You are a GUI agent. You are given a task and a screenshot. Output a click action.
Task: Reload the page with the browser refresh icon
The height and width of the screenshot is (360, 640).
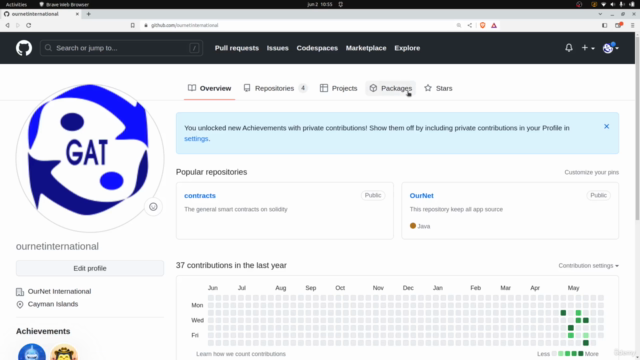(x=29, y=25)
